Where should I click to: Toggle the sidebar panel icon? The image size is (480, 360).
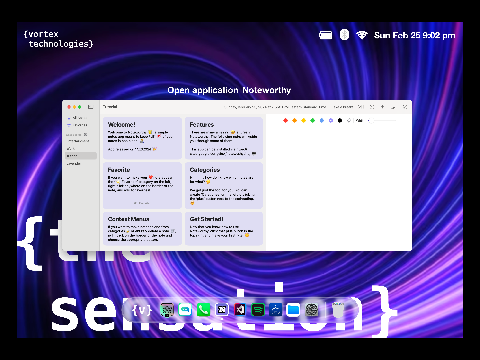point(90,107)
